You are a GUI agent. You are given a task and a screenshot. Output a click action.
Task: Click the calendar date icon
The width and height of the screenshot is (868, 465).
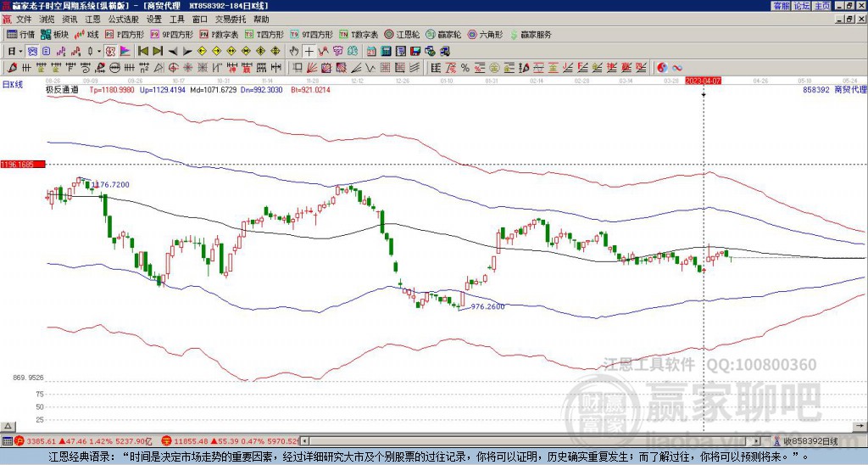[371, 52]
